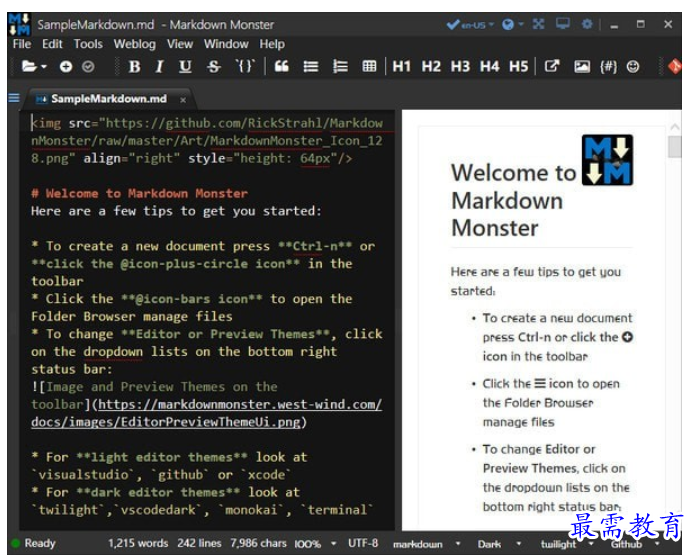The image size is (692, 557).
Task: Apply strikethrough formatting
Action: pyautogui.click(x=214, y=67)
